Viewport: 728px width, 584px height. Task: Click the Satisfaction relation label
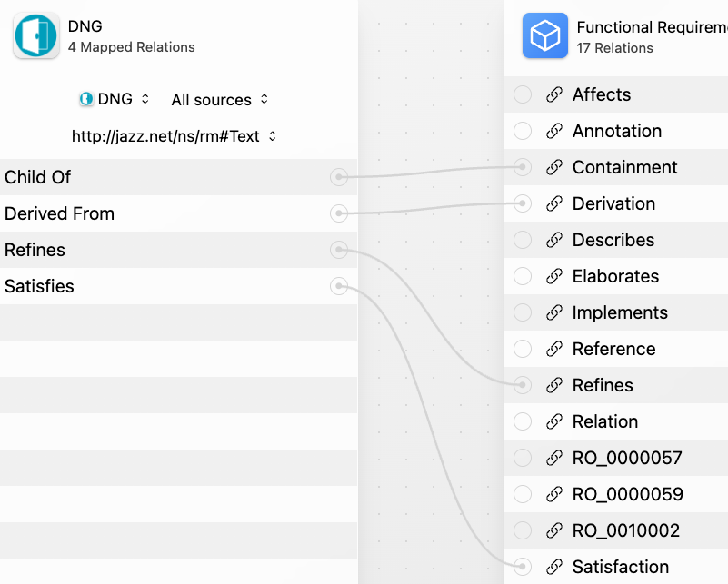[x=620, y=567]
